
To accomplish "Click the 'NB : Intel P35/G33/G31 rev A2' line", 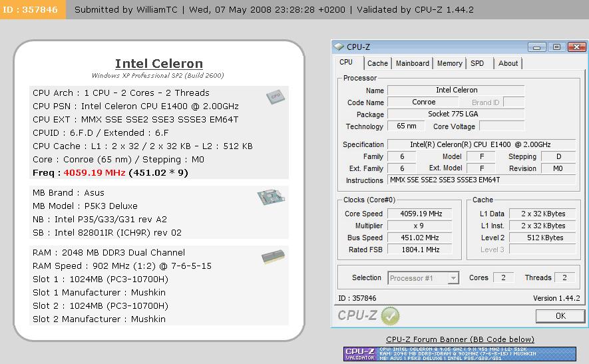I will pyautogui.click(x=100, y=220).
